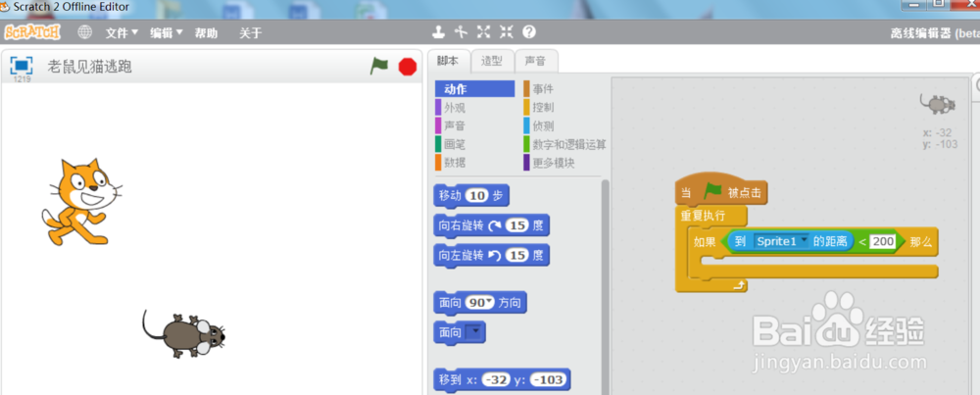Open the 关于 menu
980x395 pixels.
pyautogui.click(x=251, y=33)
